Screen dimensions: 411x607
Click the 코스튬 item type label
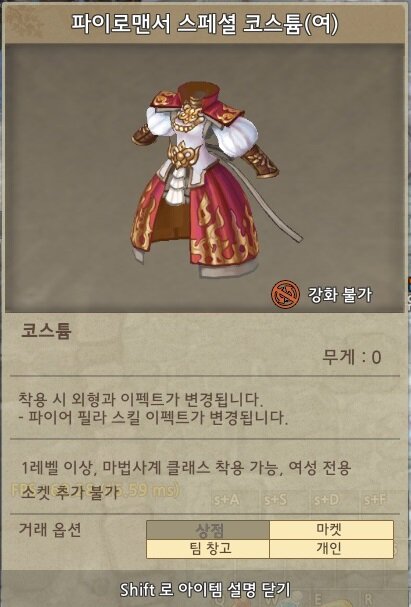click(x=46, y=331)
